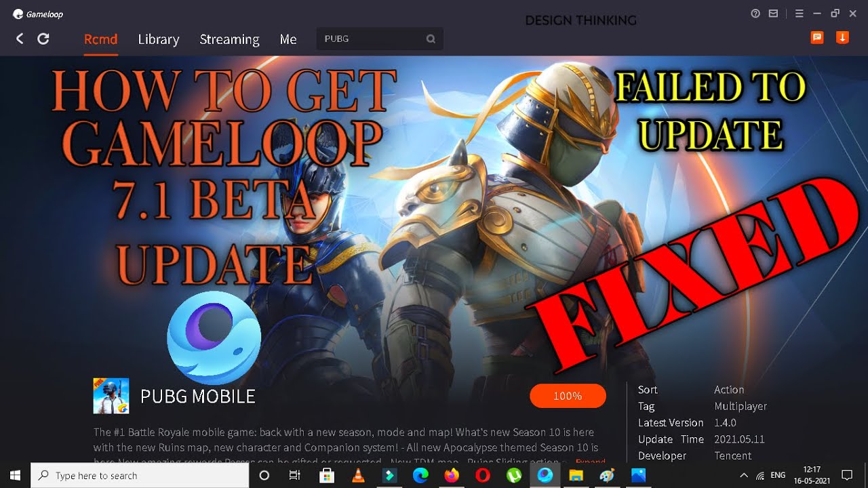
Task: Go to the Me tab
Action: click(288, 39)
